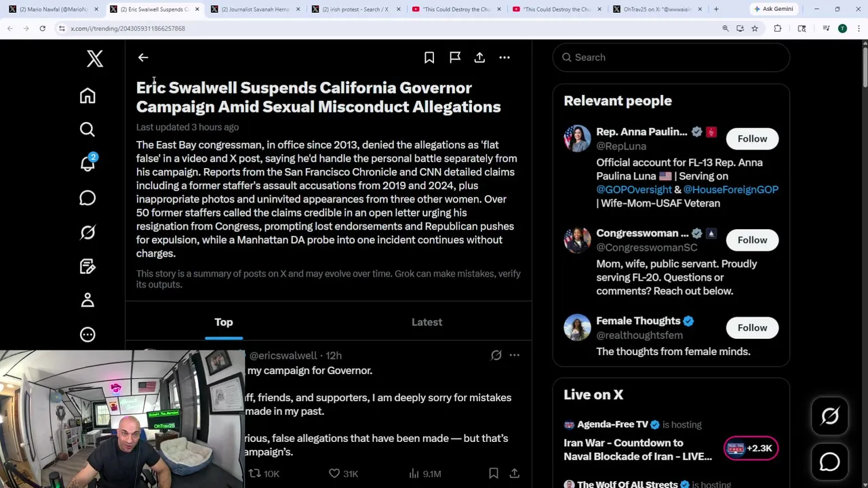
Task: Share the story via upload icon
Action: click(479, 58)
